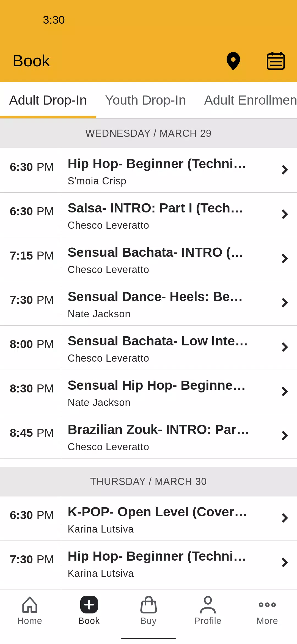
Task: Open Sensual Bachata Low Intermediate at 8:00 PM
Action: [148, 348]
